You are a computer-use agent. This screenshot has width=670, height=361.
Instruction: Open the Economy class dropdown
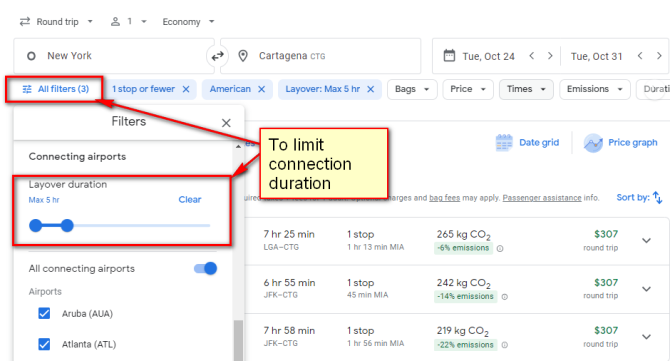click(188, 22)
